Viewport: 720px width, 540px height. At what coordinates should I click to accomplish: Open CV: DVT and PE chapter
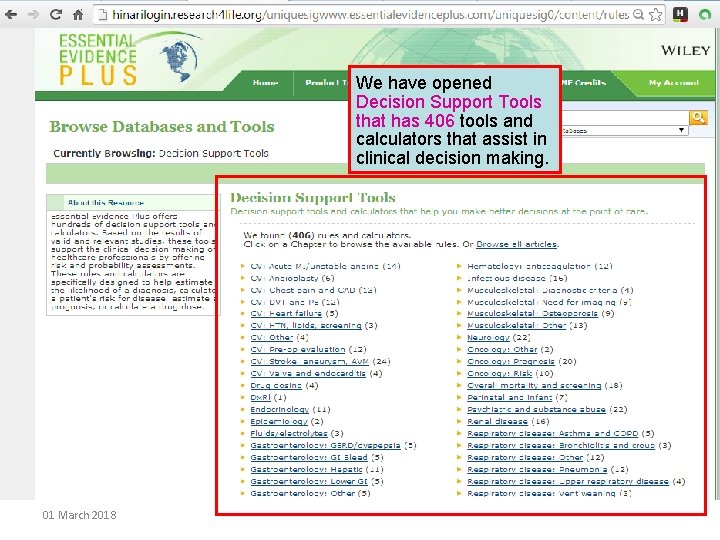pyautogui.click(x=284, y=302)
